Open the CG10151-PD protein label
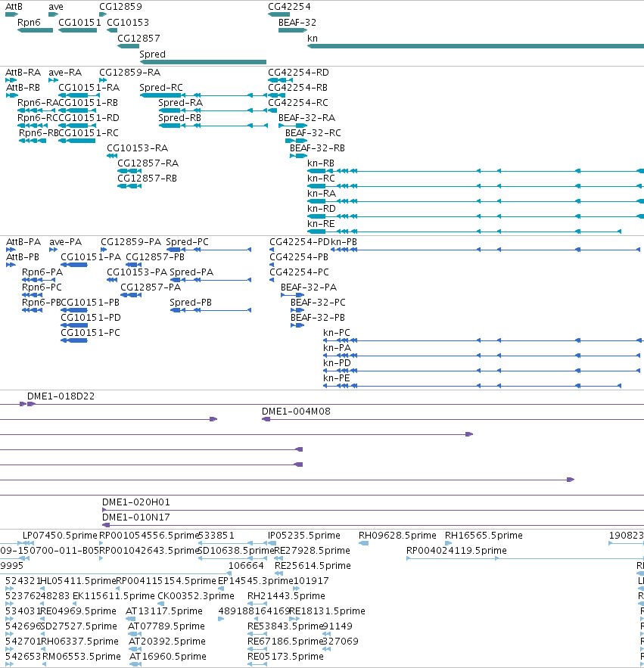 click(90, 318)
